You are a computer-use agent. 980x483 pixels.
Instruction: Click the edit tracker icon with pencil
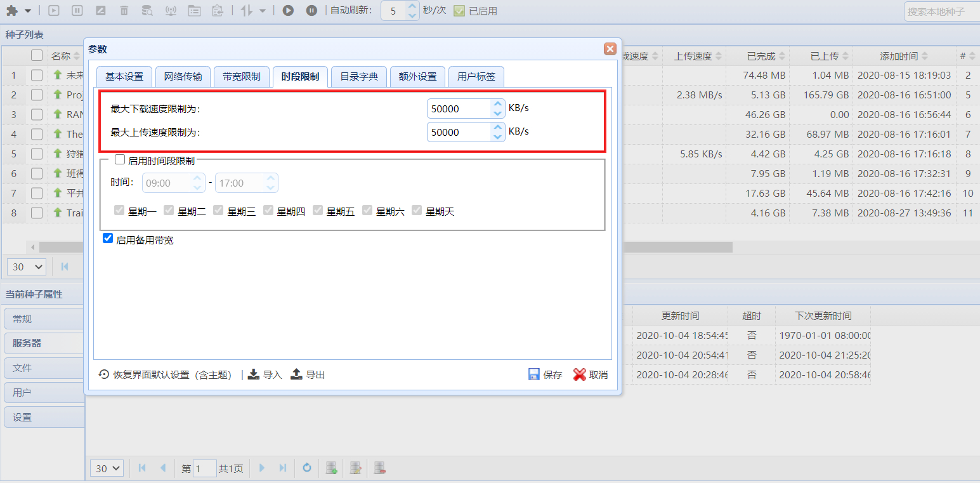coord(355,468)
